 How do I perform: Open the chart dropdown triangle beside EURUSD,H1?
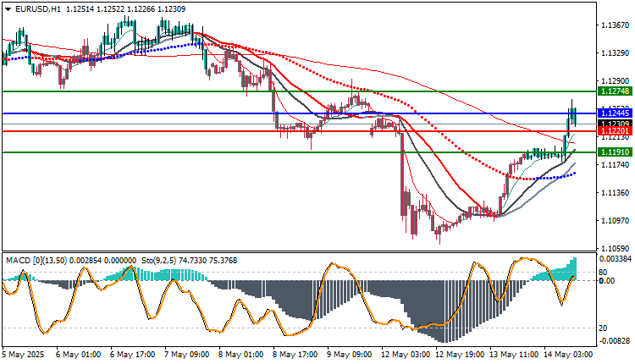tap(8, 9)
